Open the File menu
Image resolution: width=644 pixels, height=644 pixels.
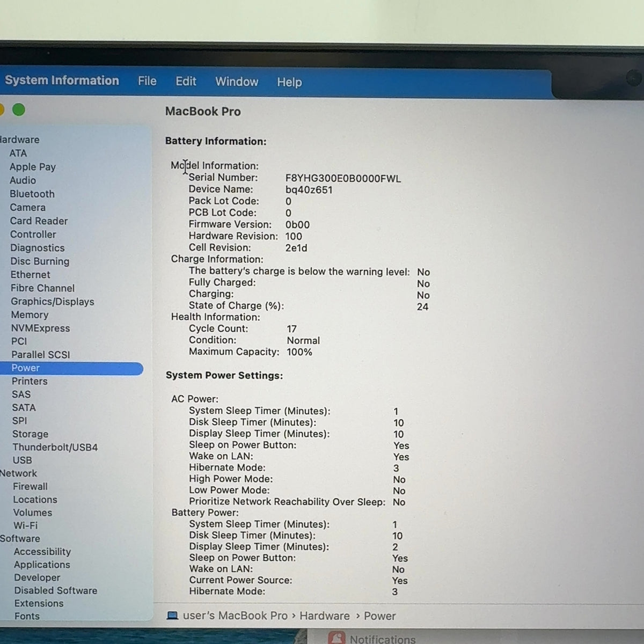pos(147,81)
